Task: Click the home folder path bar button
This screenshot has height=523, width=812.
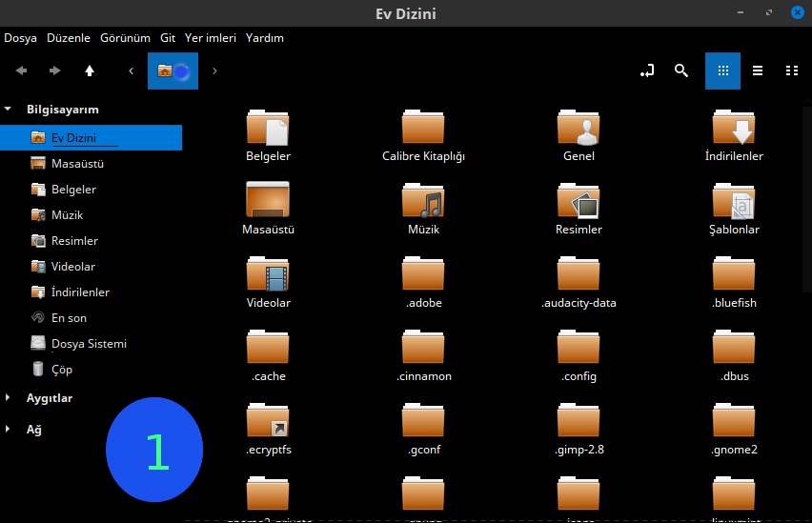Action: (x=173, y=70)
